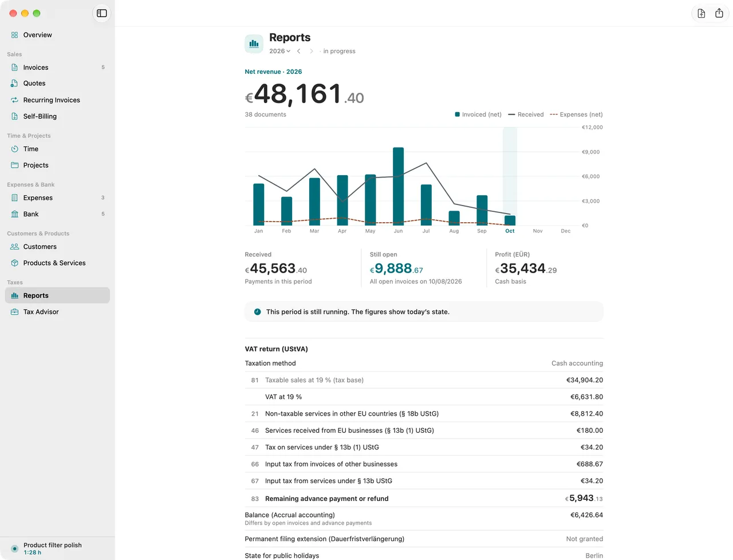Click the export document icon top right

[702, 13]
